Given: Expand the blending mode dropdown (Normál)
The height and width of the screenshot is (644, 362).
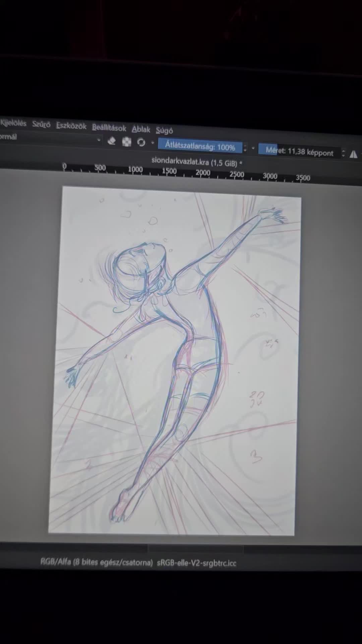Looking at the screenshot, I should pos(50,138).
